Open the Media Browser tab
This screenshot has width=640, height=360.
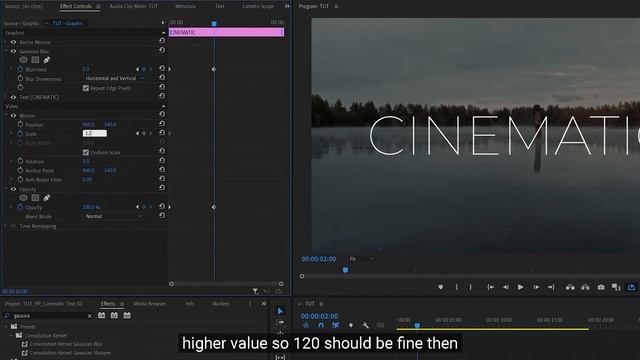coord(149,304)
